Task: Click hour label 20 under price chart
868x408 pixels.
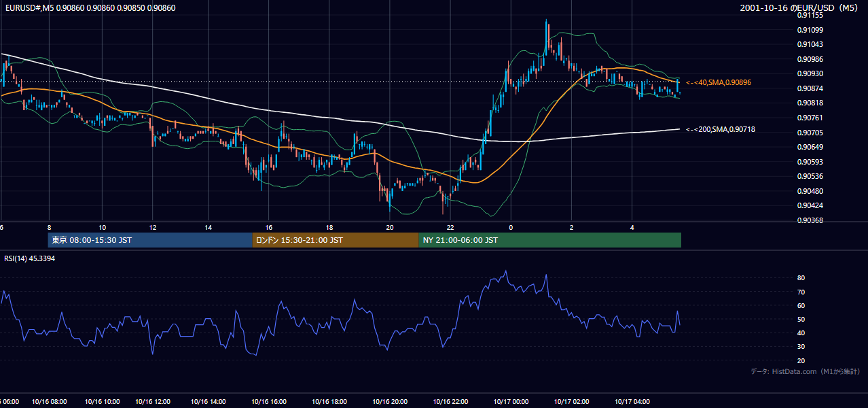Action: click(389, 227)
